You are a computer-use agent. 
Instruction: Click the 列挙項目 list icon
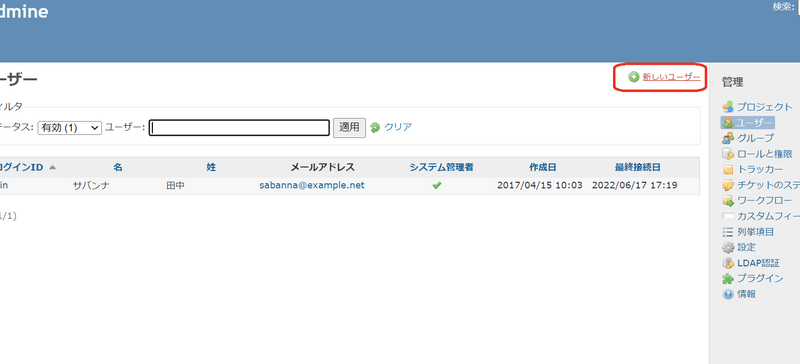pos(728,232)
